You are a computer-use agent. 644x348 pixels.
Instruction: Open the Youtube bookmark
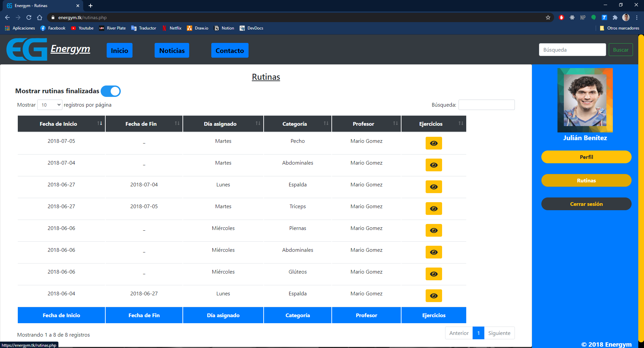pyautogui.click(x=83, y=28)
